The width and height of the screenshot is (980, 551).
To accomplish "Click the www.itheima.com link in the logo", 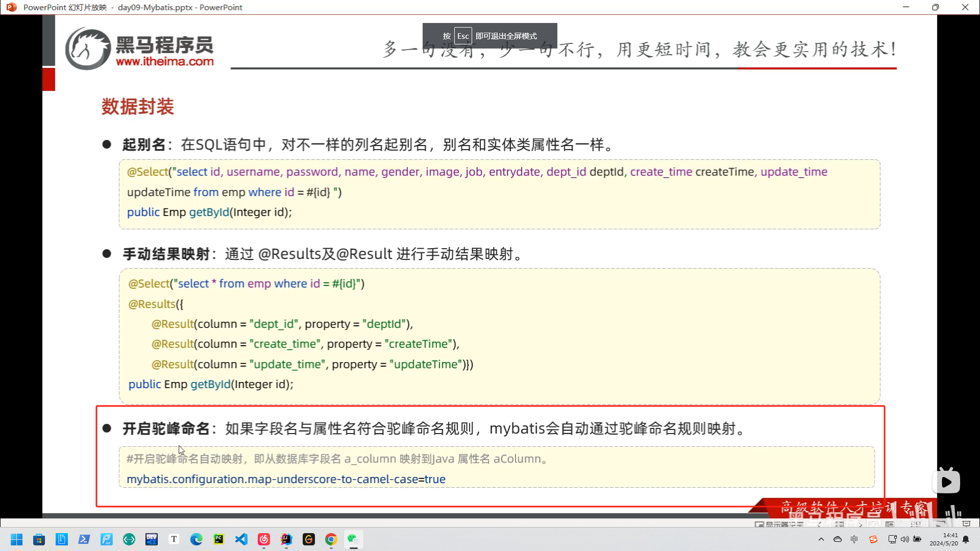I will click(165, 61).
